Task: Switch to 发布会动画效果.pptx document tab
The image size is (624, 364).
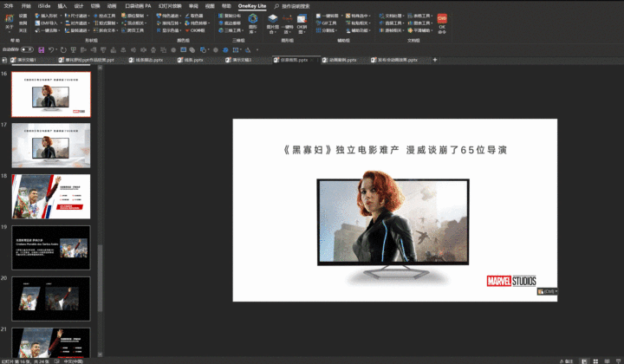Action: coord(394,60)
